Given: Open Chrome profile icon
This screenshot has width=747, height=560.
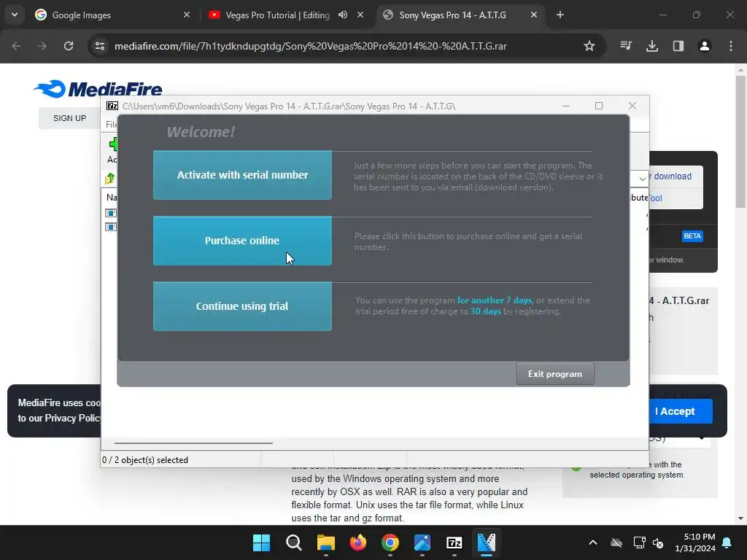Looking at the screenshot, I should pyautogui.click(x=705, y=46).
